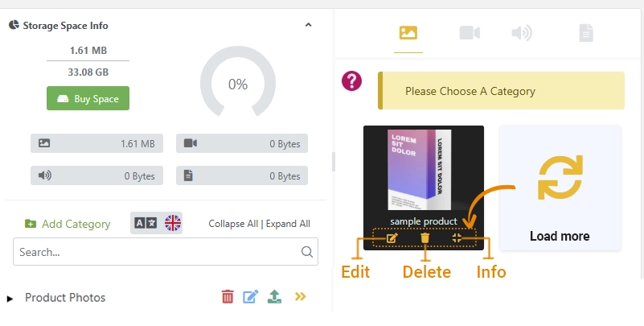
Task: Expand the Product Photos tree item
Action: pos(10,299)
